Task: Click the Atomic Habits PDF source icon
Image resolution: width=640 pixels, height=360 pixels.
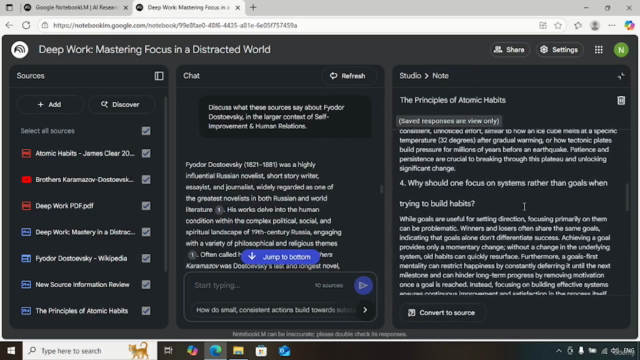Action: pos(26,153)
